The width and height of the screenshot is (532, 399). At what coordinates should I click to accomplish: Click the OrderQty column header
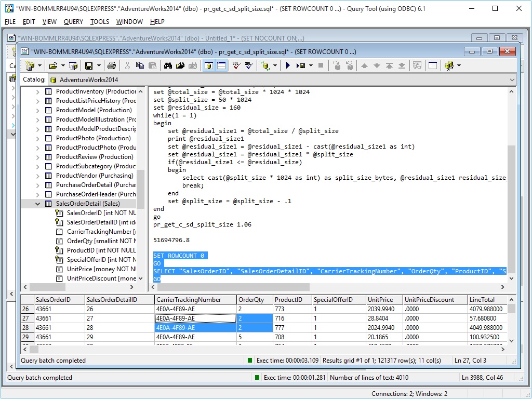coord(255,300)
